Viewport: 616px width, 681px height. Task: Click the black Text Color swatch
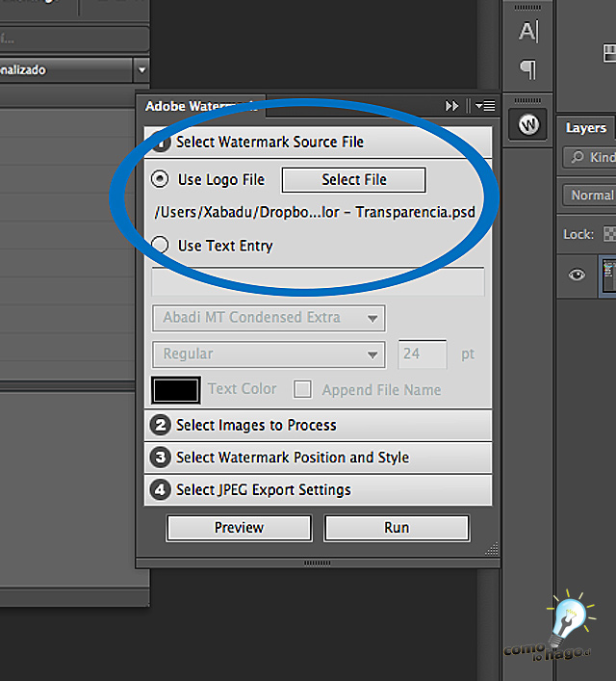pyautogui.click(x=176, y=389)
